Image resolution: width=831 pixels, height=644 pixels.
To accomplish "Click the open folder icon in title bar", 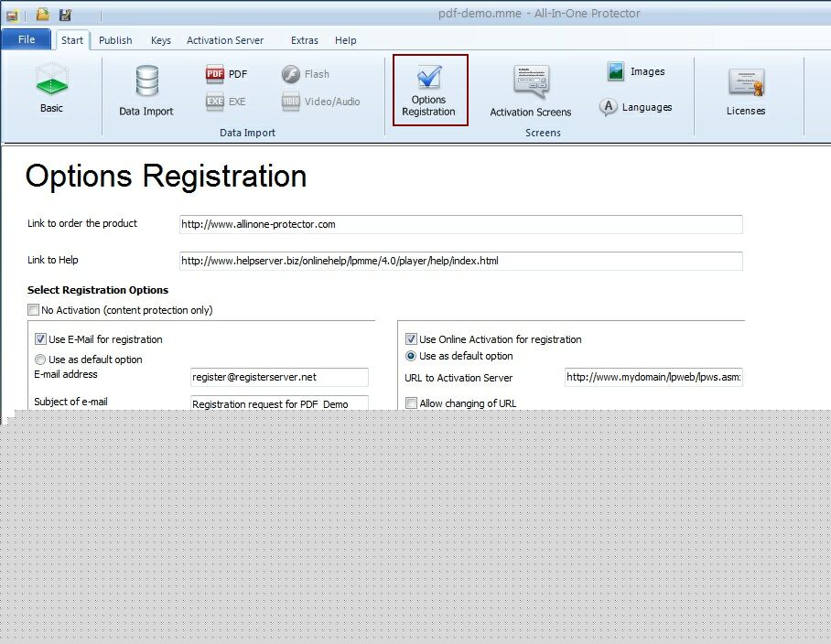I will point(42,15).
